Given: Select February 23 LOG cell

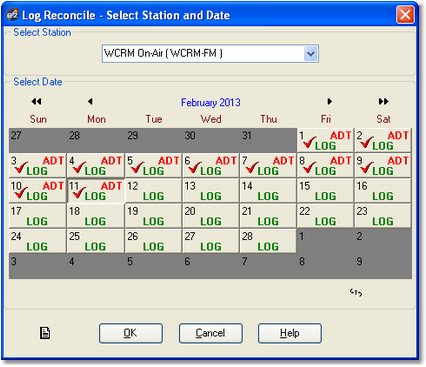Looking at the screenshot, I should point(383,216).
